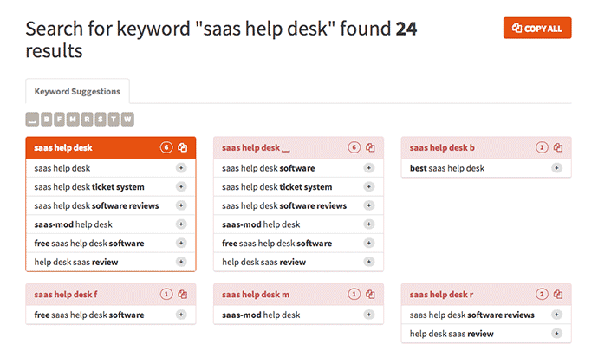Click 'help desk saas review' text in r card
This screenshot has height=364, width=598.
[x=452, y=334]
